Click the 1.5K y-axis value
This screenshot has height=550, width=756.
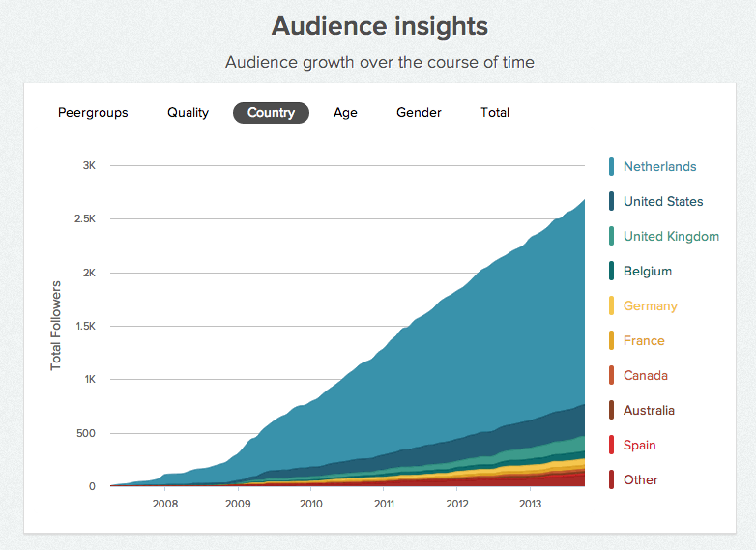tap(85, 327)
